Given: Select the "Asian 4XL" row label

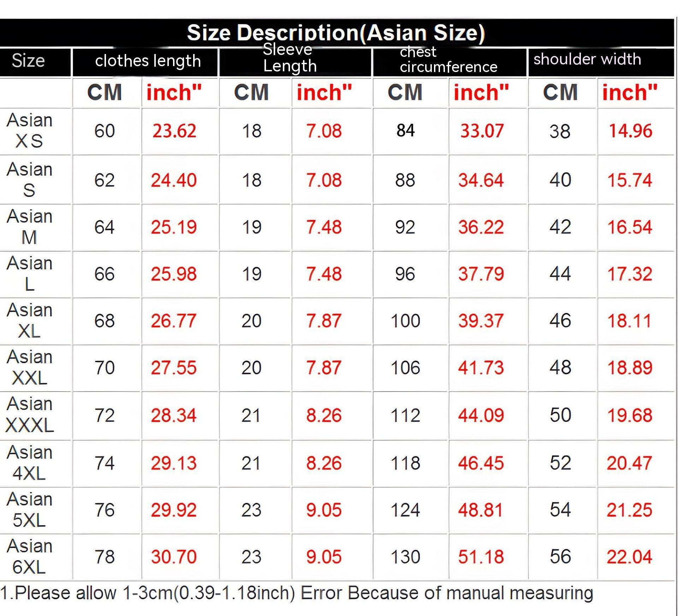Looking at the screenshot, I should tap(29, 462).
